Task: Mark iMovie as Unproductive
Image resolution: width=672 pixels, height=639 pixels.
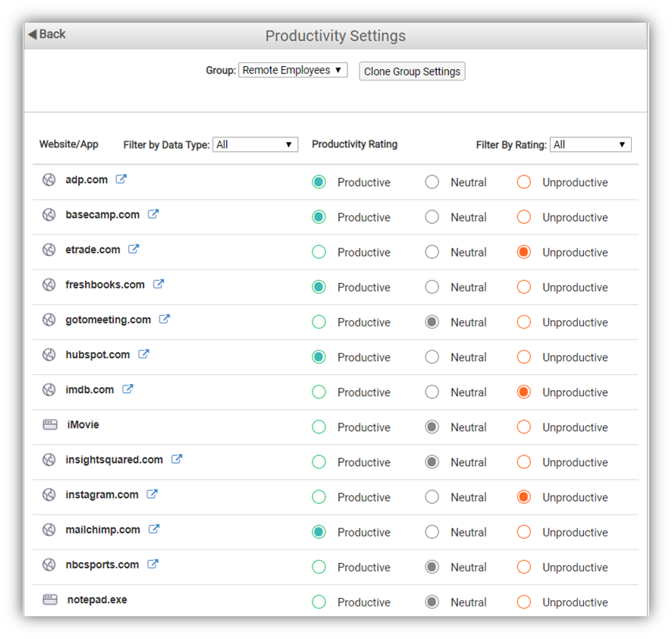Action: 523,427
